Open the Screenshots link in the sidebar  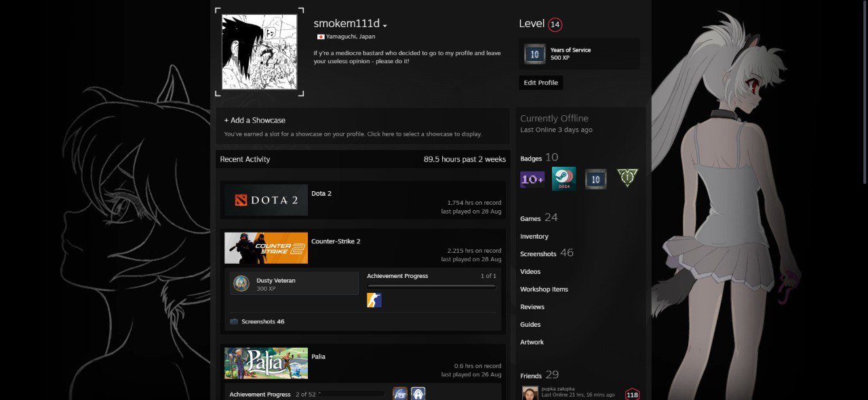tap(538, 254)
